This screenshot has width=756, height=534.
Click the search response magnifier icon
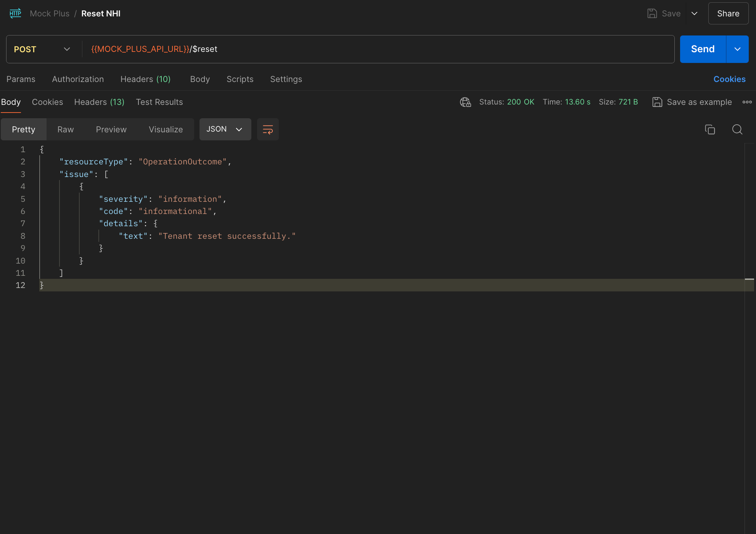[x=737, y=129]
